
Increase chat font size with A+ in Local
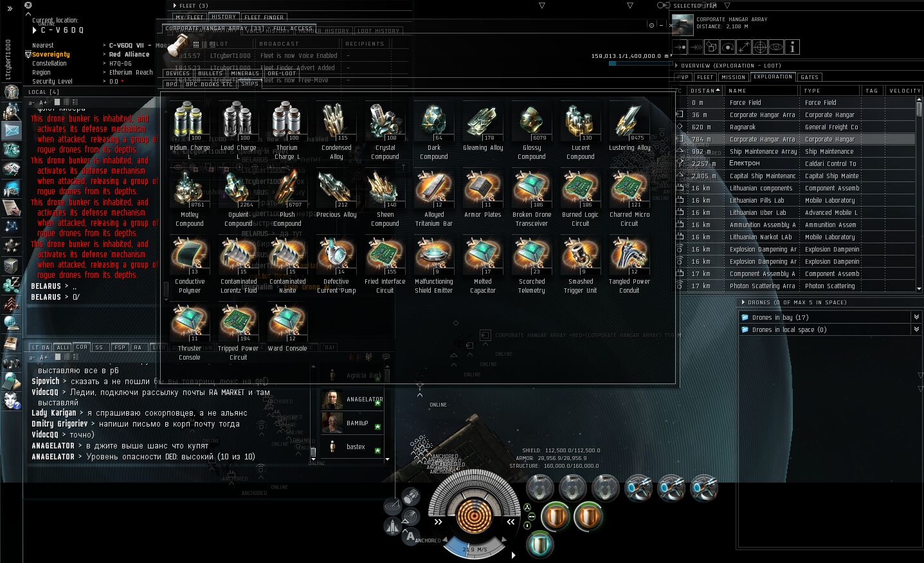point(43,102)
